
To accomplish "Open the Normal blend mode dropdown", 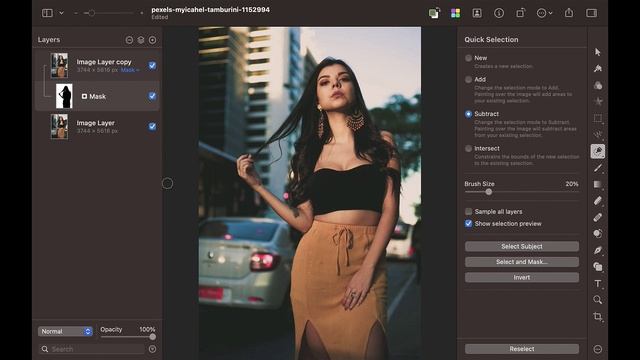I will (65, 331).
